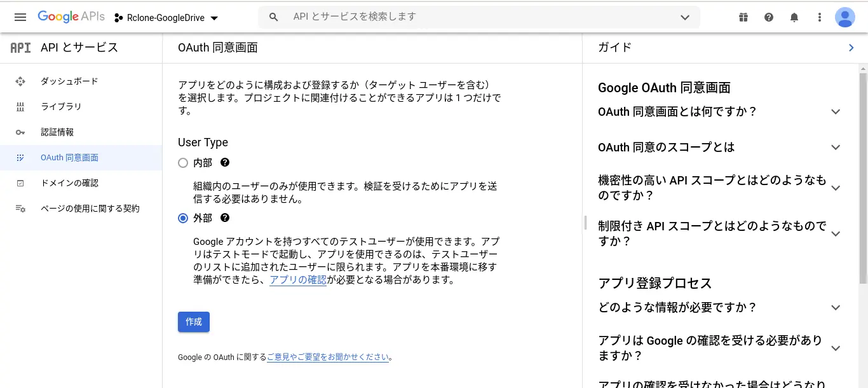Click the user account avatar

845,17
